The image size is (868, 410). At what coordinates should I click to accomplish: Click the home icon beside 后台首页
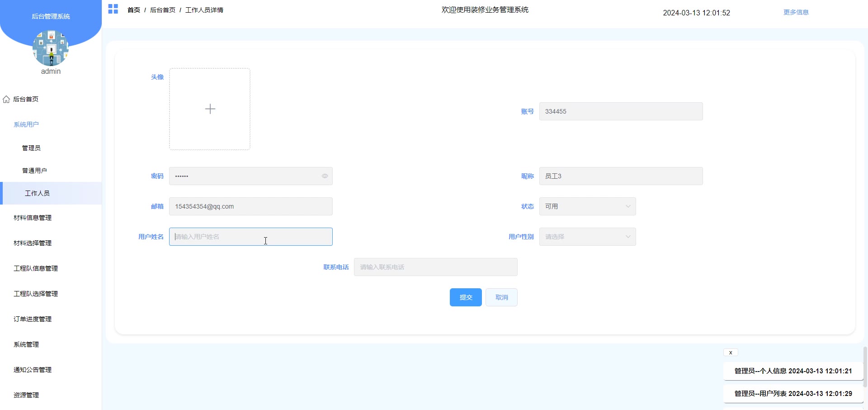(6, 99)
